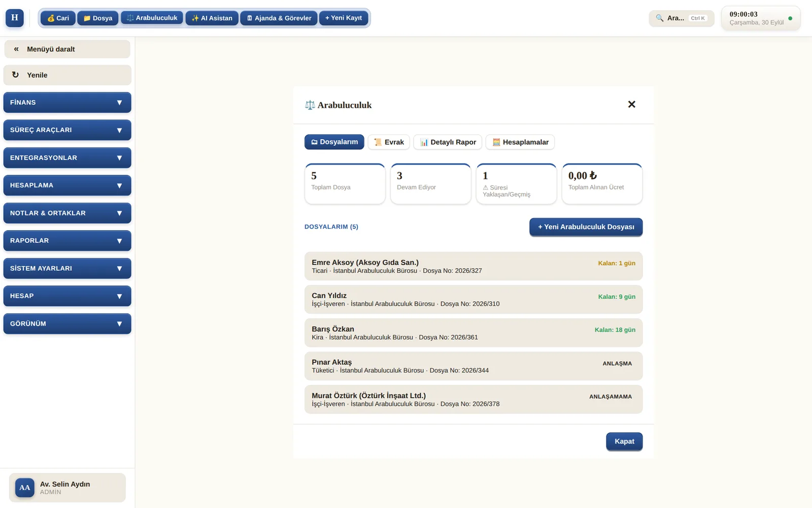Expand the SÜREÇ ARAÇLARI section
Image resolution: width=812 pixels, height=508 pixels.
pyautogui.click(x=67, y=130)
